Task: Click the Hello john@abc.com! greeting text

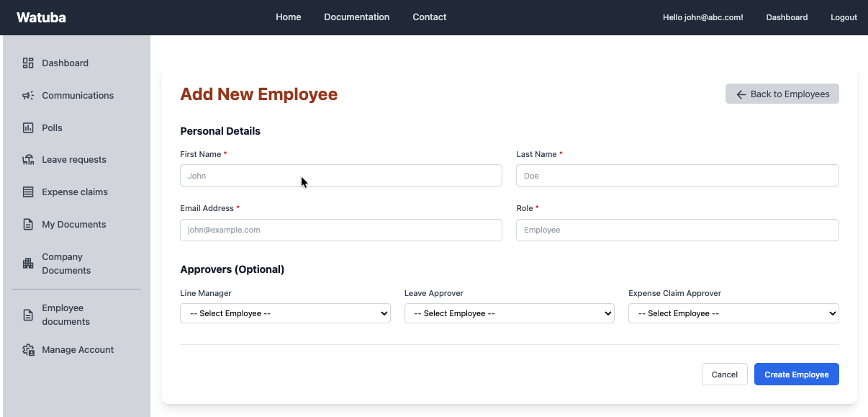Action: tap(703, 17)
